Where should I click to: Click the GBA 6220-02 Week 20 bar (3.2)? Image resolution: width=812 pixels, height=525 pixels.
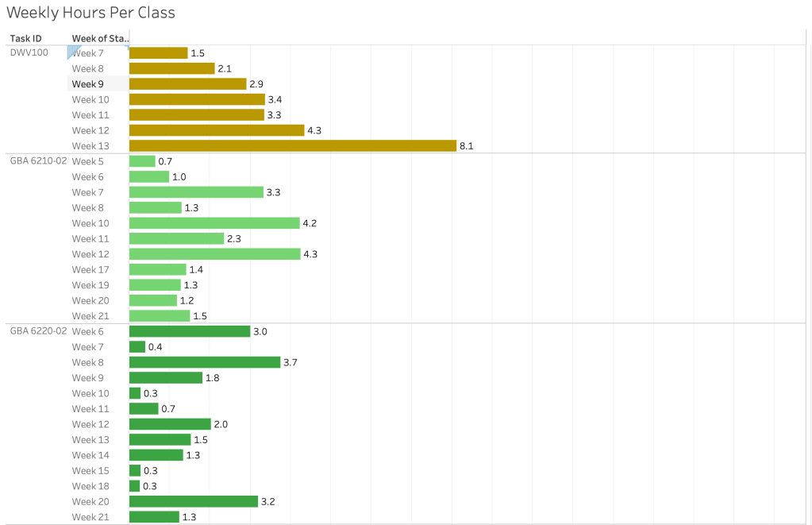point(194,501)
